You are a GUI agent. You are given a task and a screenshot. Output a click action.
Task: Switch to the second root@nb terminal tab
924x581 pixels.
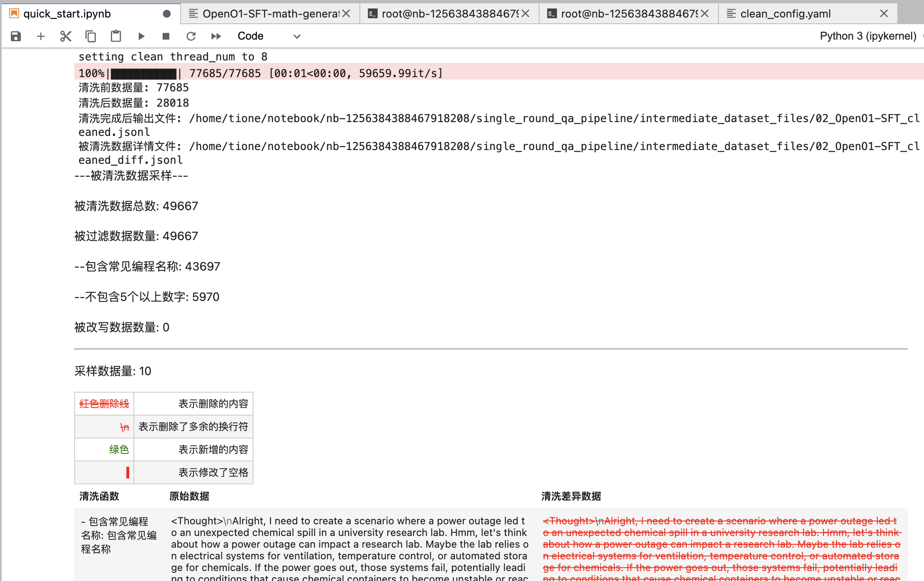(629, 14)
